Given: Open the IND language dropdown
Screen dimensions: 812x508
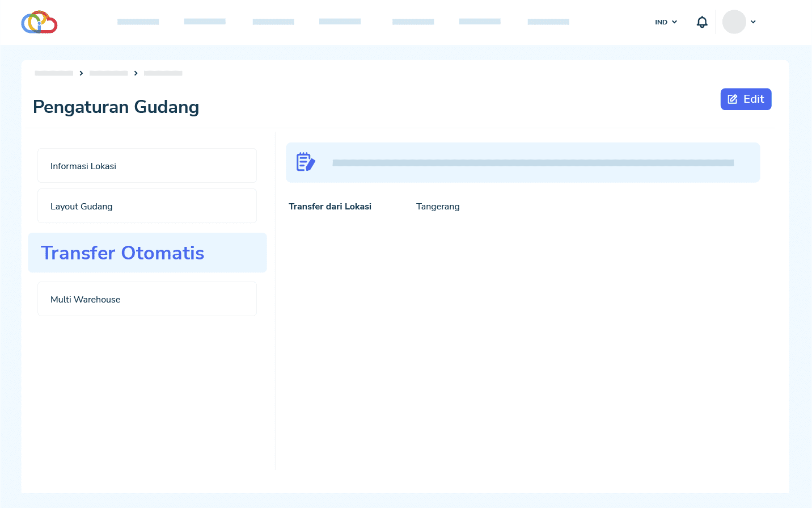Looking at the screenshot, I should [x=666, y=22].
